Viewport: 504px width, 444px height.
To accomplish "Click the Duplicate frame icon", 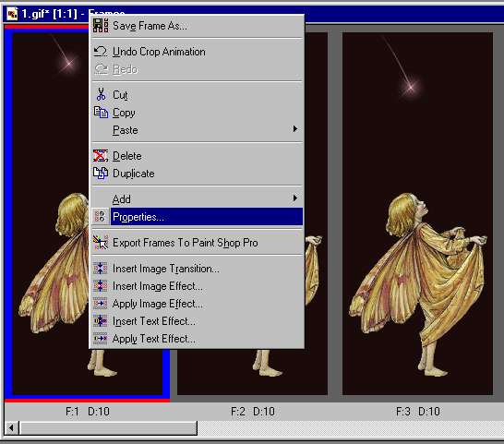I will point(101,173).
